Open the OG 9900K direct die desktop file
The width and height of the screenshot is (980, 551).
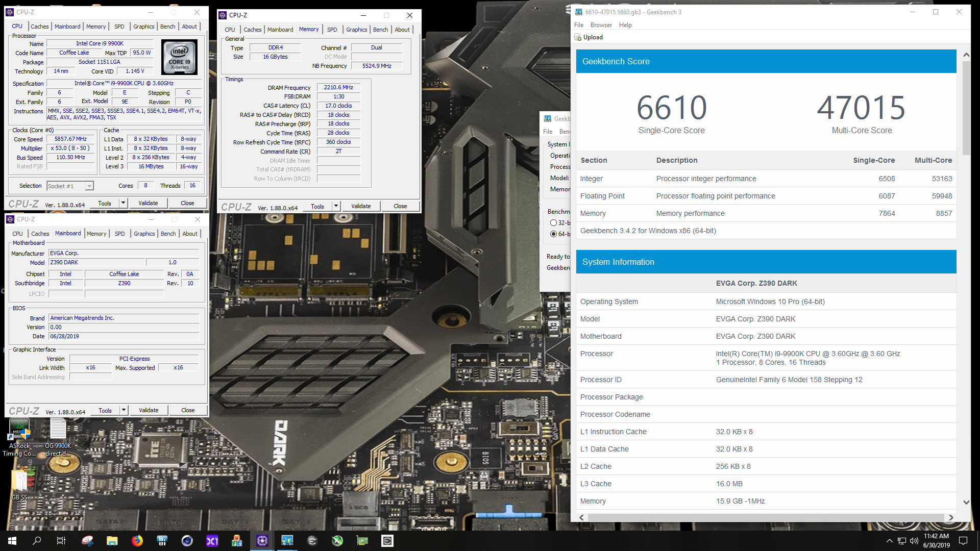[58, 438]
